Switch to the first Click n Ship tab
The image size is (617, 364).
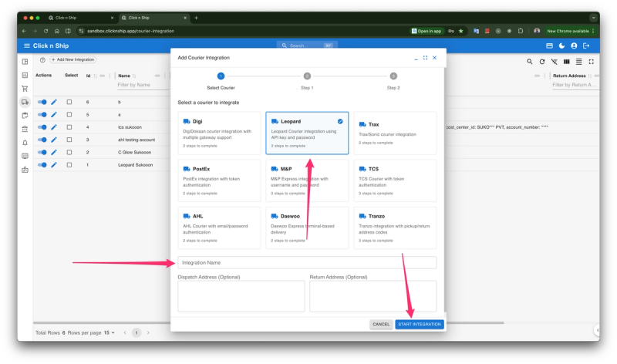click(81, 18)
